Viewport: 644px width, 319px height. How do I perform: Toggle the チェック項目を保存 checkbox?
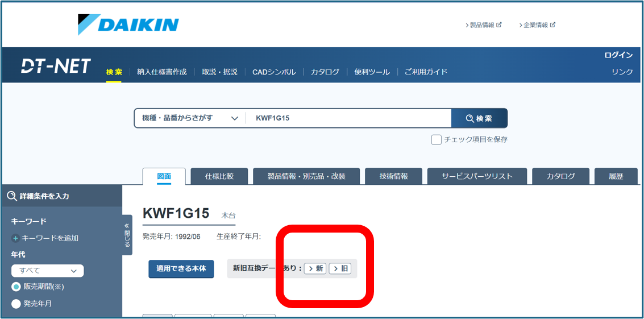click(x=436, y=140)
